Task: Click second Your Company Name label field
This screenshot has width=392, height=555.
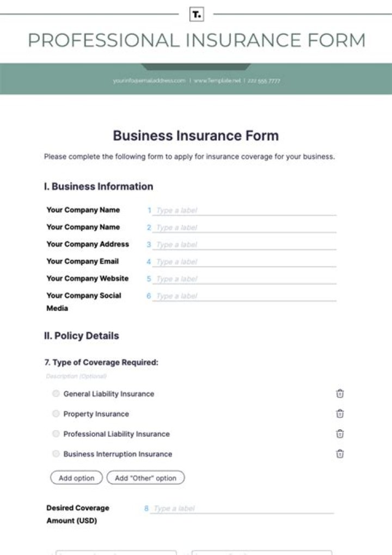Action: pos(245,228)
